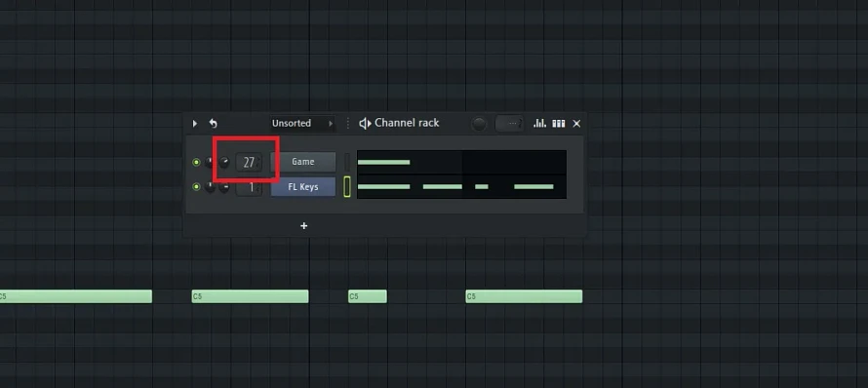Click the Game channel volume knob

point(223,162)
